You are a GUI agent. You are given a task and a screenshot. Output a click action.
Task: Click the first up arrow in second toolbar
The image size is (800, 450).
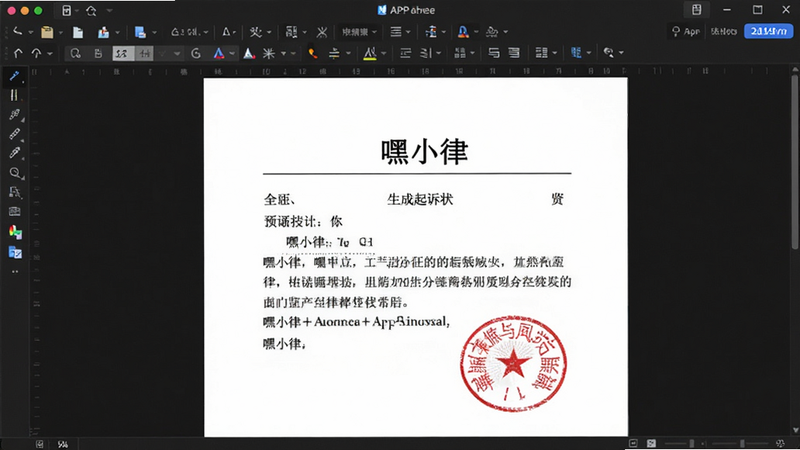click(18, 53)
